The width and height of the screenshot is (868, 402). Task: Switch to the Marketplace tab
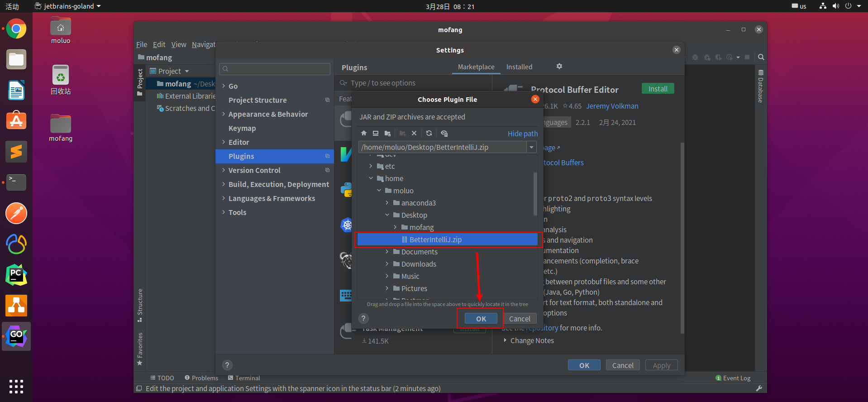point(476,67)
